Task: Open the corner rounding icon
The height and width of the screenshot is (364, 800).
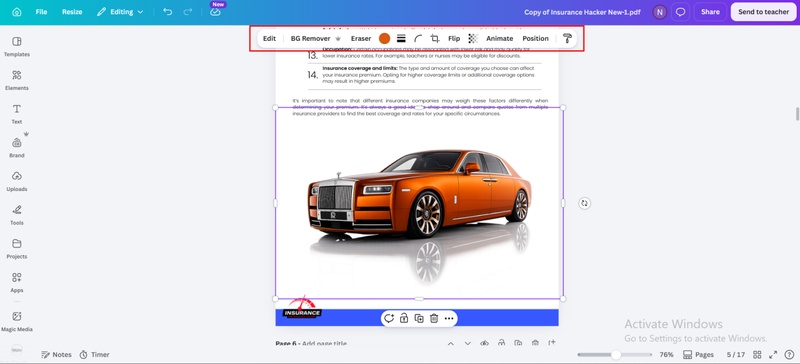Action: click(418, 38)
